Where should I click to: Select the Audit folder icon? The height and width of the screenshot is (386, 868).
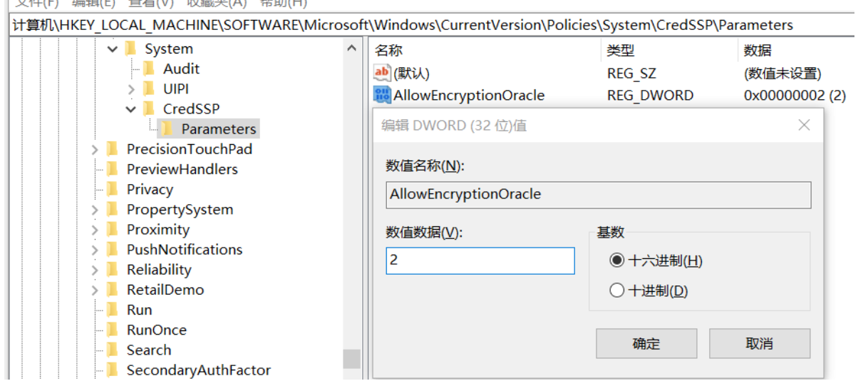coord(148,68)
